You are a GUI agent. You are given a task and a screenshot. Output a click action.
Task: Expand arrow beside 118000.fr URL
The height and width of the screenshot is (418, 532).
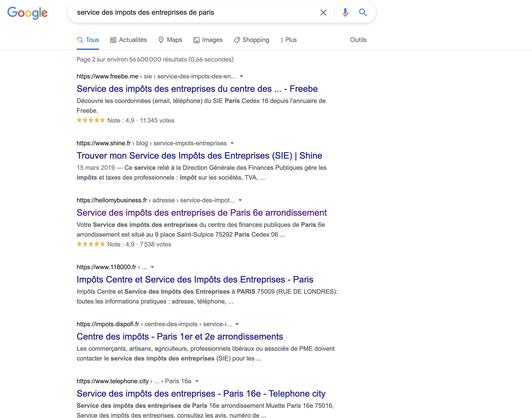(x=152, y=267)
